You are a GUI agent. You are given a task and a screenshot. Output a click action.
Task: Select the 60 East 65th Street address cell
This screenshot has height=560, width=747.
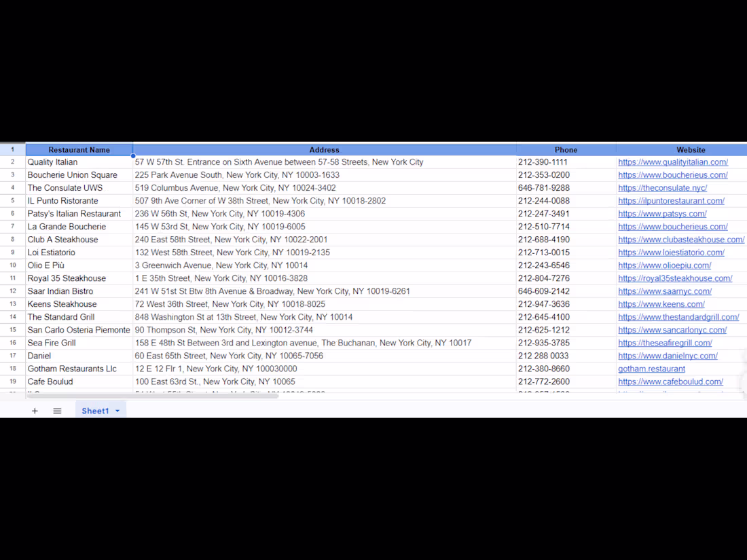tap(325, 356)
